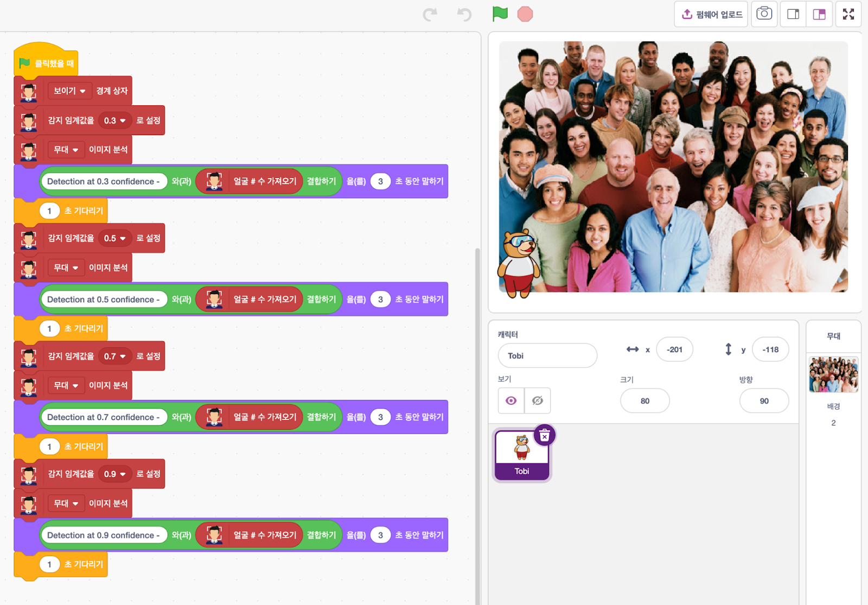868x605 pixels.
Task: Click 'Detection at 0.3 confidence -' text field
Action: [x=104, y=181]
